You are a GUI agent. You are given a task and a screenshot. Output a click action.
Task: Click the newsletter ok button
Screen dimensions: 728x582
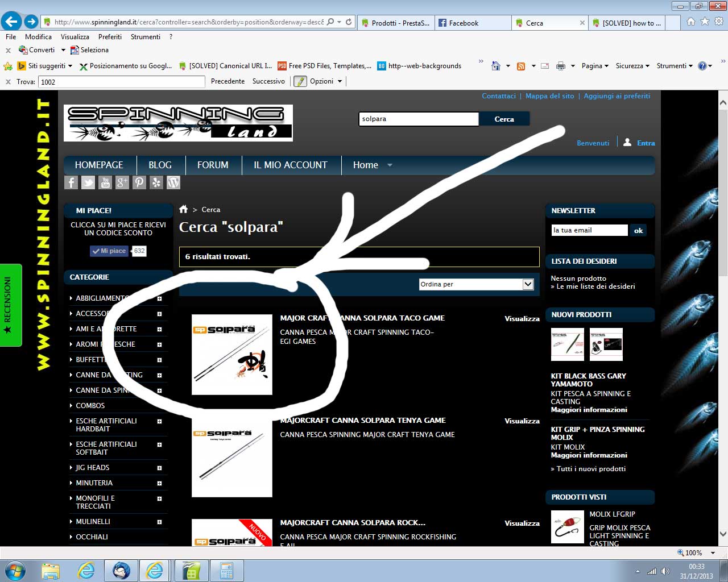coord(638,230)
